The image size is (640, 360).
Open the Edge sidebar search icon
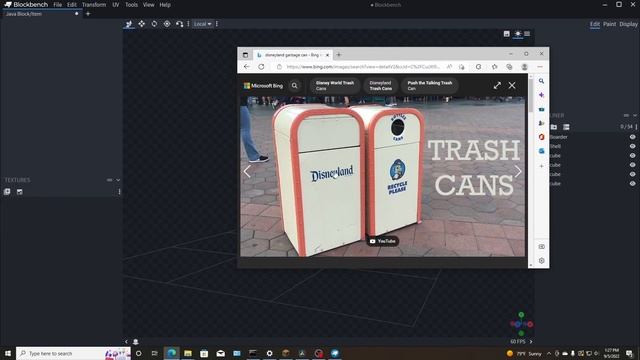coord(542,81)
